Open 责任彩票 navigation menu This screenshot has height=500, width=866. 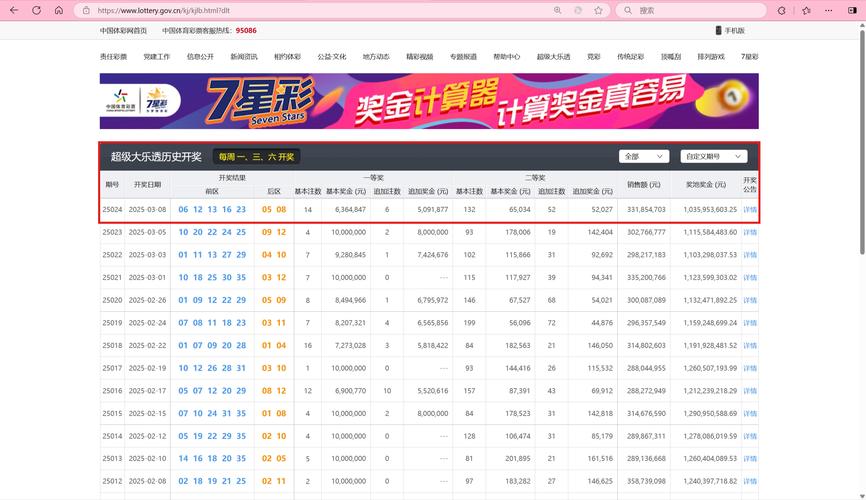click(113, 56)
